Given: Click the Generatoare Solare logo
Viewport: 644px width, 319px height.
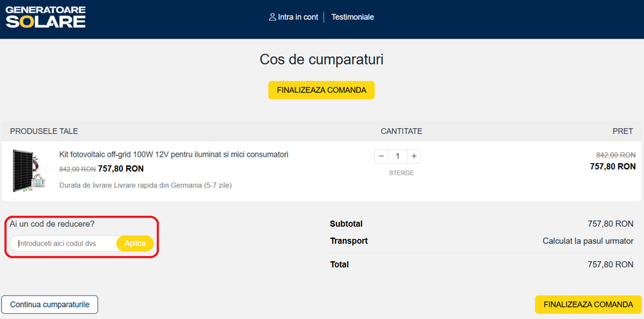Looking at the screenshot, I should tap(46, 17).
